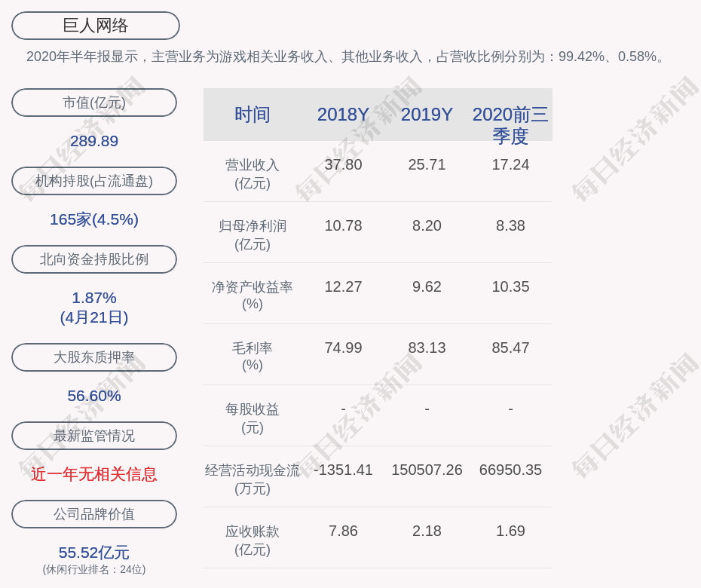Select 2020 cash flow 66950.35

[x=510, y=470]
